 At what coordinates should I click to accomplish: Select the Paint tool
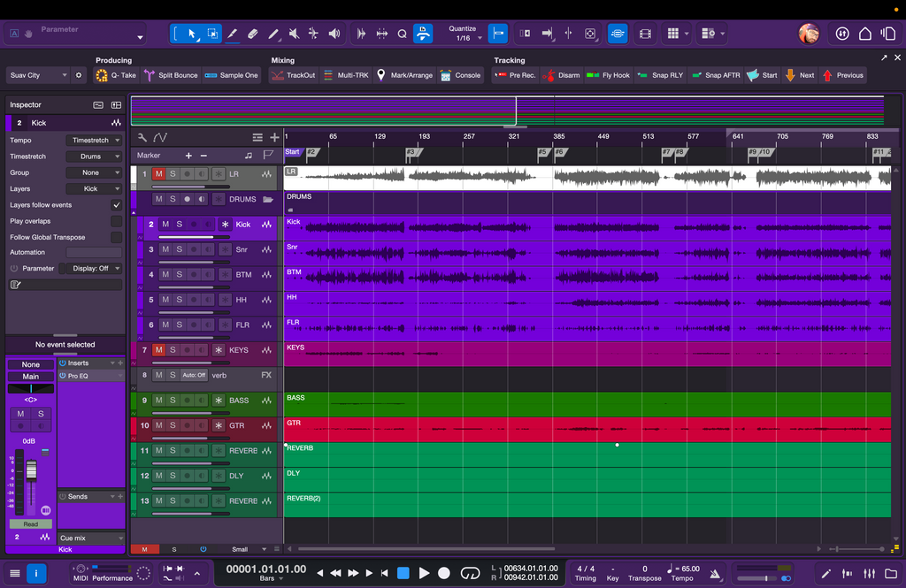tap(275, 33)
